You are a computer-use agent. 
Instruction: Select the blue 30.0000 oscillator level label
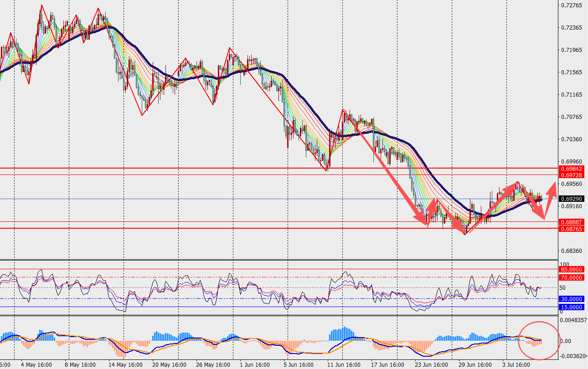(x=571, y=299)
